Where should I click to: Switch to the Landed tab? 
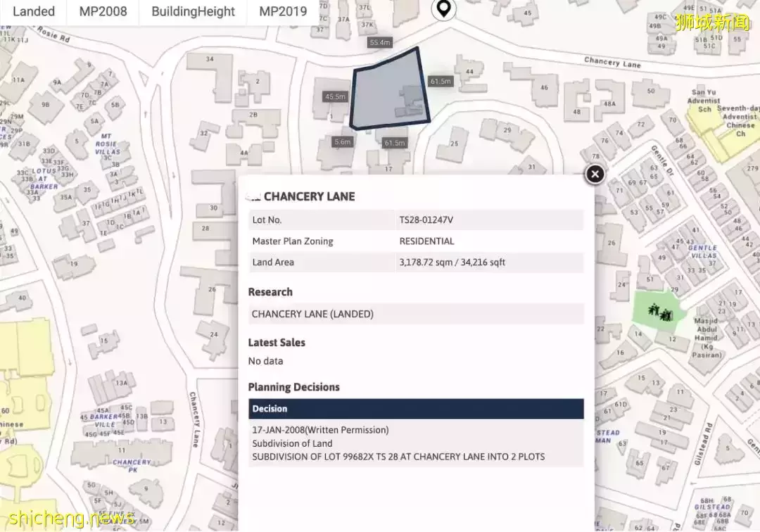[34, 11]
